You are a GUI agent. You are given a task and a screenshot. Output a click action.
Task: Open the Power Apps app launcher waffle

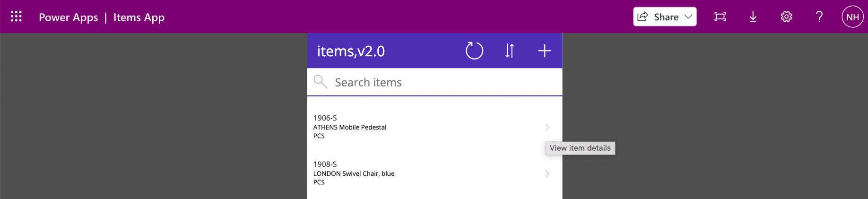(16, 17)
